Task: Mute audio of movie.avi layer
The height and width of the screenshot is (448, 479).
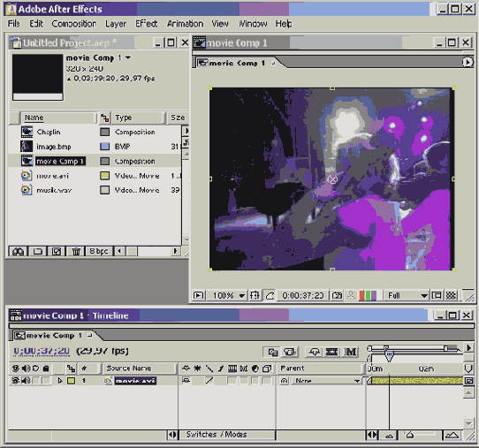Action: point(26,381)
